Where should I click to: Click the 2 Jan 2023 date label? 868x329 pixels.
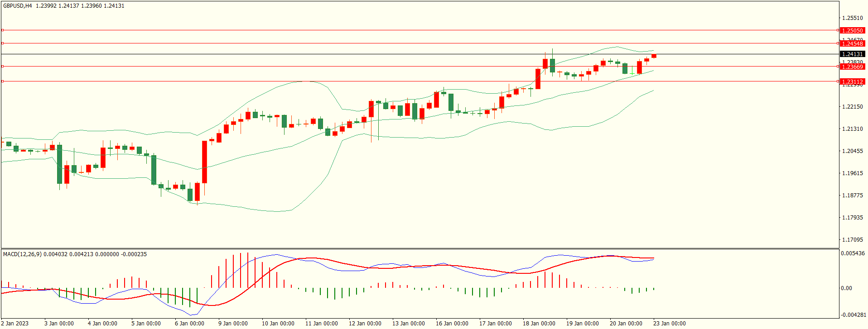pyautogui.click(x=15, y=323)
